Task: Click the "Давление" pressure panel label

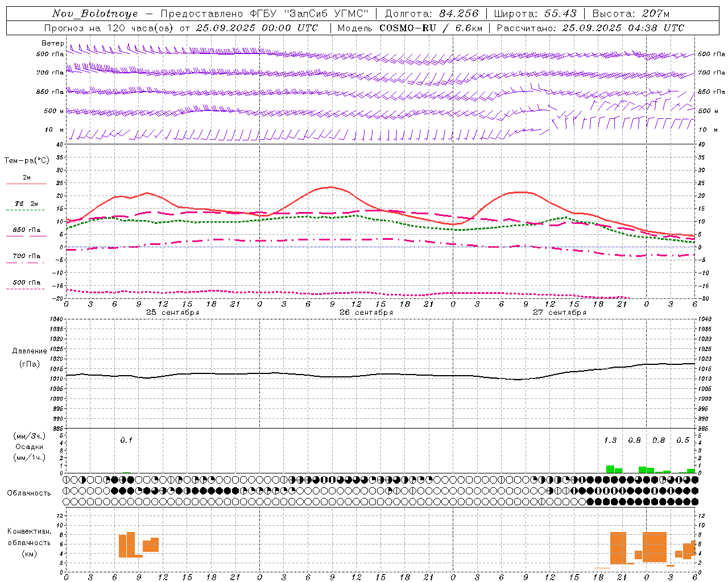Action: 30,351
